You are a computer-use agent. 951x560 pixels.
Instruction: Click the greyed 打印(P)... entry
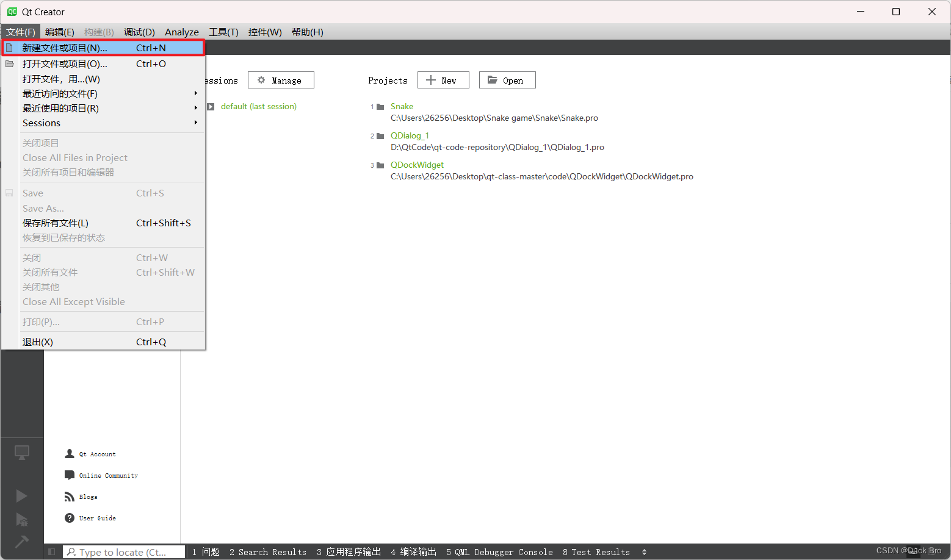pyautogui.click(x=103, y=321)
